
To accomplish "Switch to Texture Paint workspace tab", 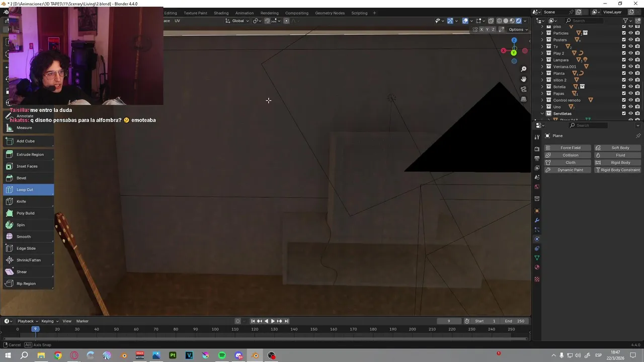I will (195, 13).
